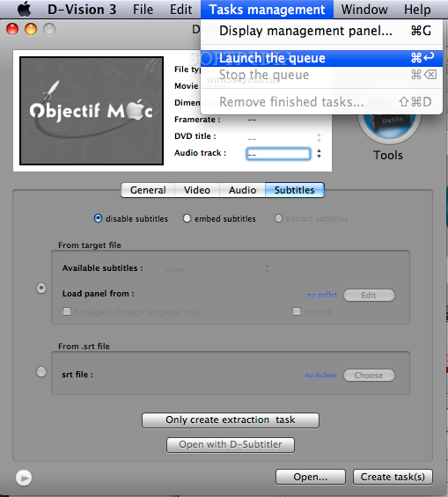Open the Window menu

click(x=364, y=10)
